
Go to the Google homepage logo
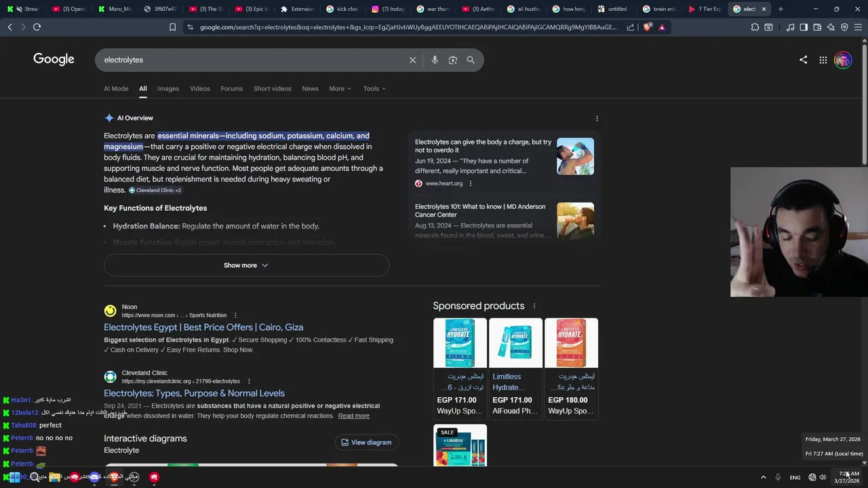(x=54, y=59)
